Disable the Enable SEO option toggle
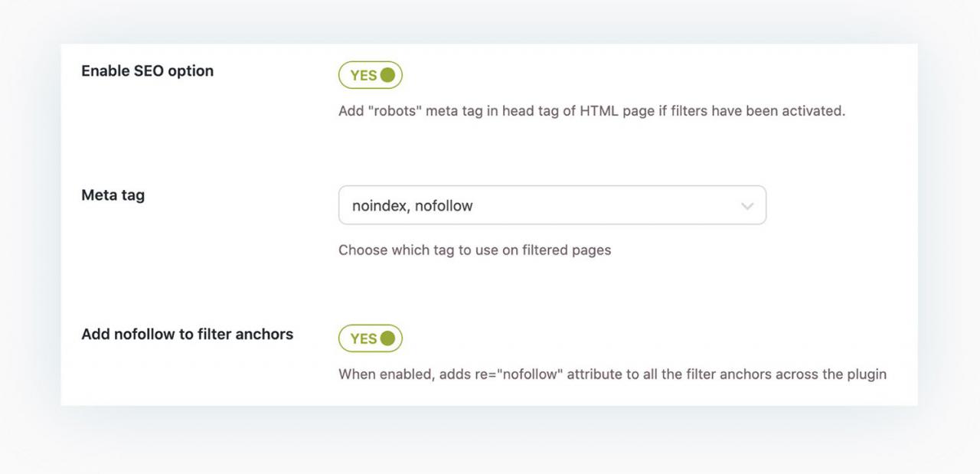Screen dimensions: 980x474 (x=371, y=75)
